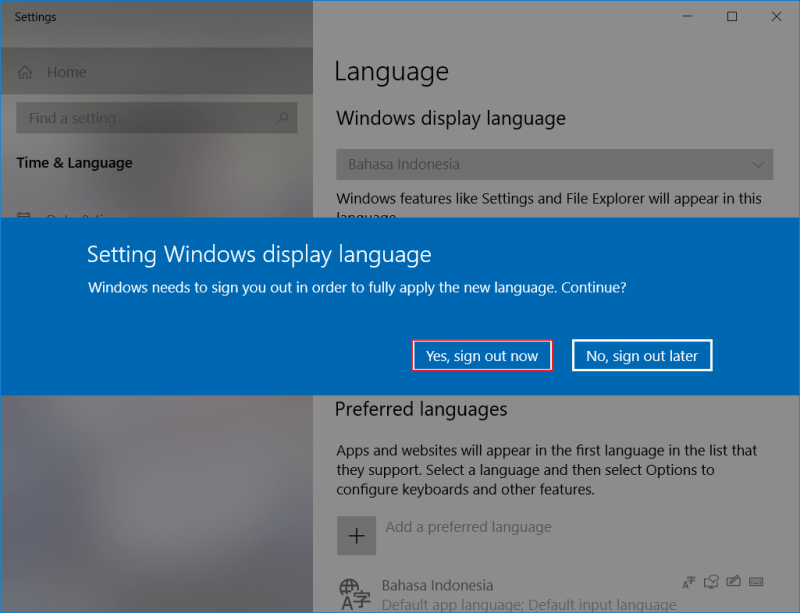Click the handwriting feature icon
Image resolution: width=800 pixels, height=613 pixels.
[734, 581]
